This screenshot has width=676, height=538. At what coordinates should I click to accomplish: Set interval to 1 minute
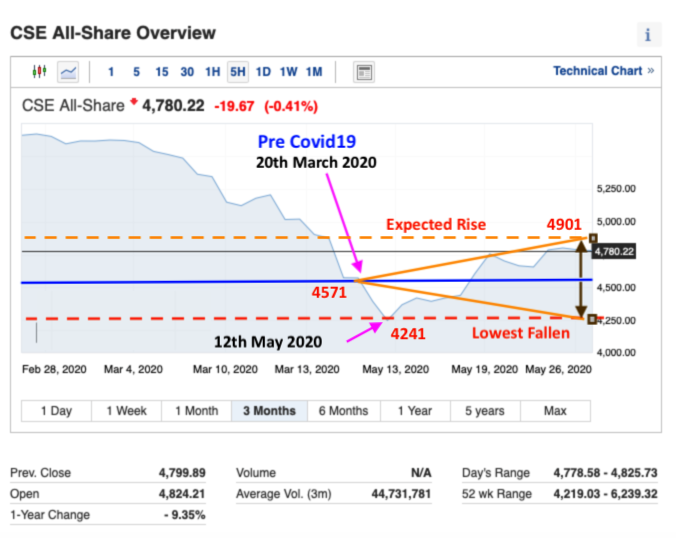click(x=111, y=72)
